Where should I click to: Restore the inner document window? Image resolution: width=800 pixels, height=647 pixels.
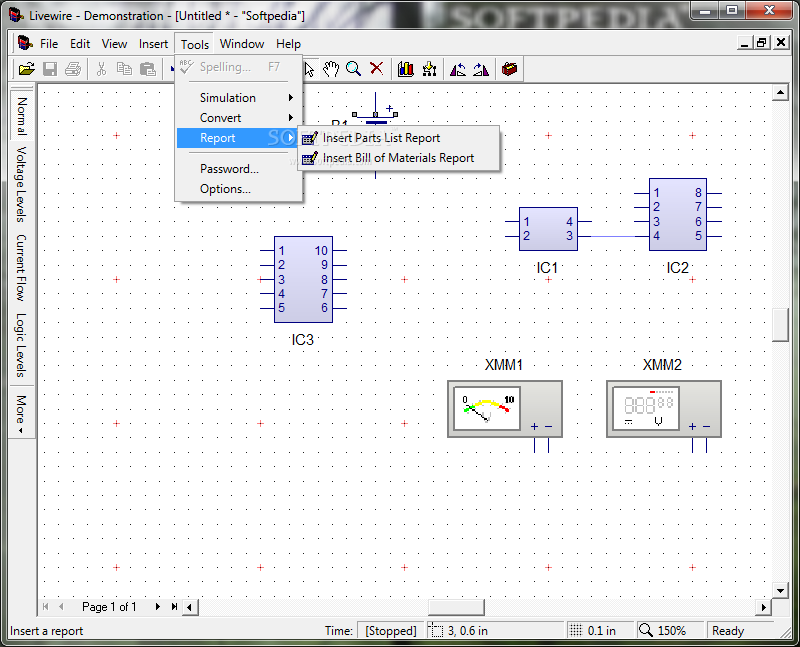[x=761, y=42]
